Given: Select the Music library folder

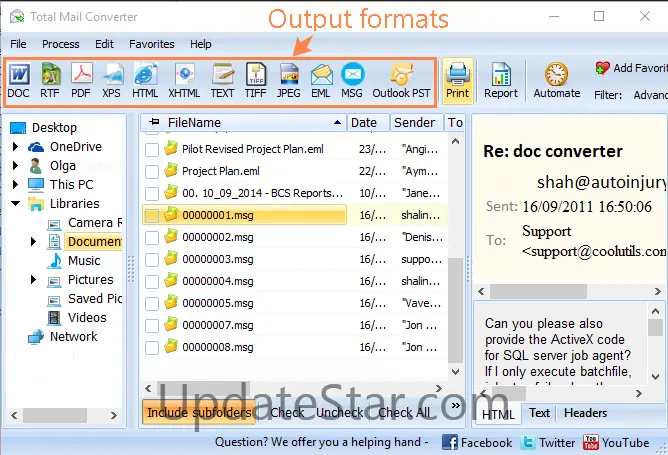Looking at the screenshot, I should click(73, 260).
